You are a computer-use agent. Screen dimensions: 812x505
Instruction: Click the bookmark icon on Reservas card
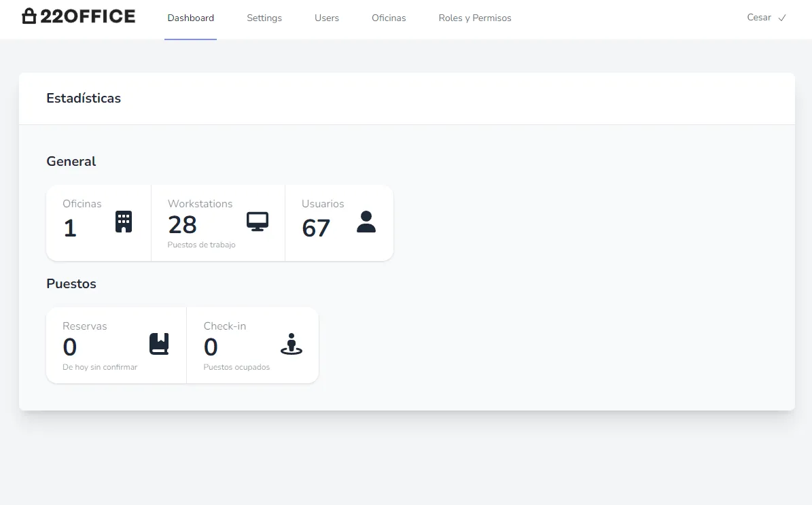click(x=159, y=343)
